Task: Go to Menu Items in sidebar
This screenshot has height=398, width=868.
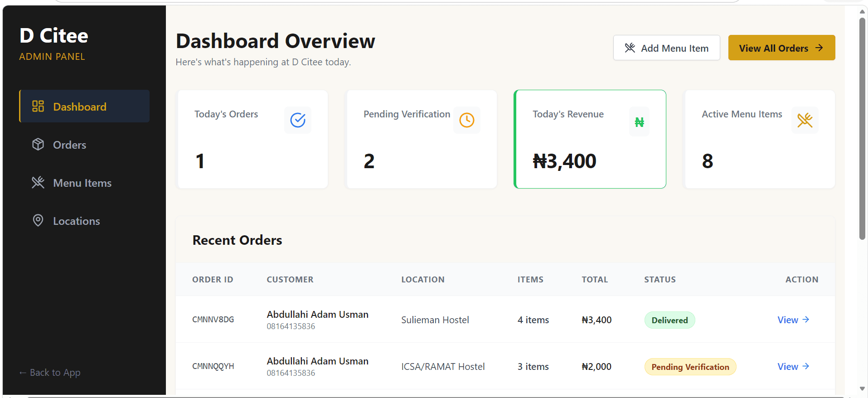Action: 82,183
